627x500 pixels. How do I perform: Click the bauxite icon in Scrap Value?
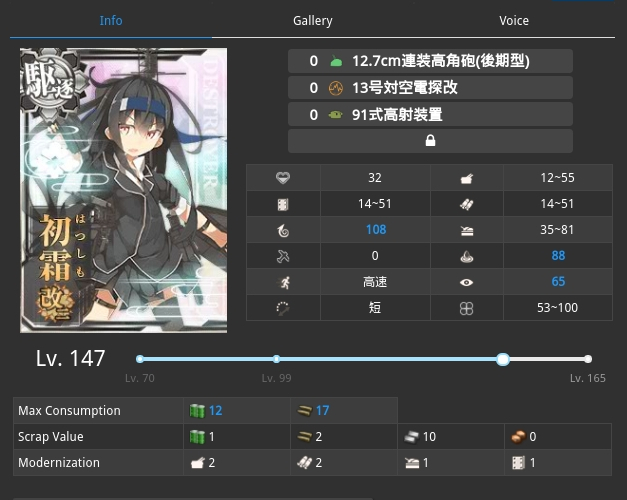pos(519,437)
